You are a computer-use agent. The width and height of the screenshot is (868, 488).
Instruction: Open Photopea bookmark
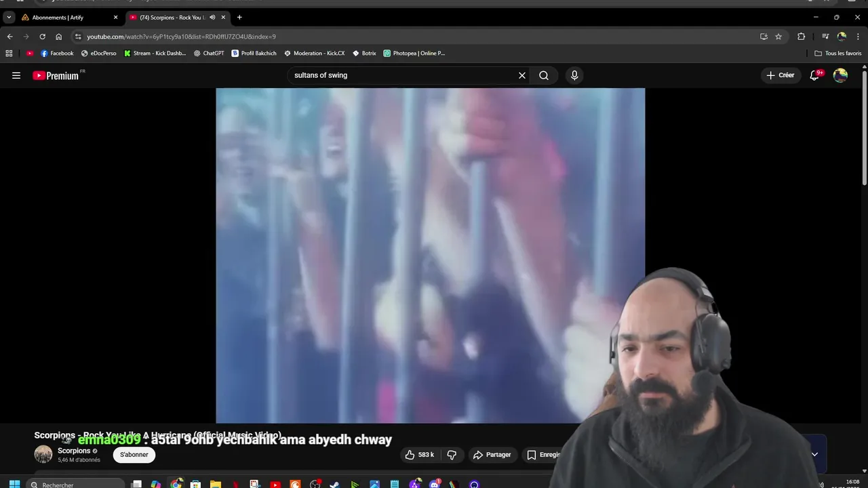click(x=414, y=53)
